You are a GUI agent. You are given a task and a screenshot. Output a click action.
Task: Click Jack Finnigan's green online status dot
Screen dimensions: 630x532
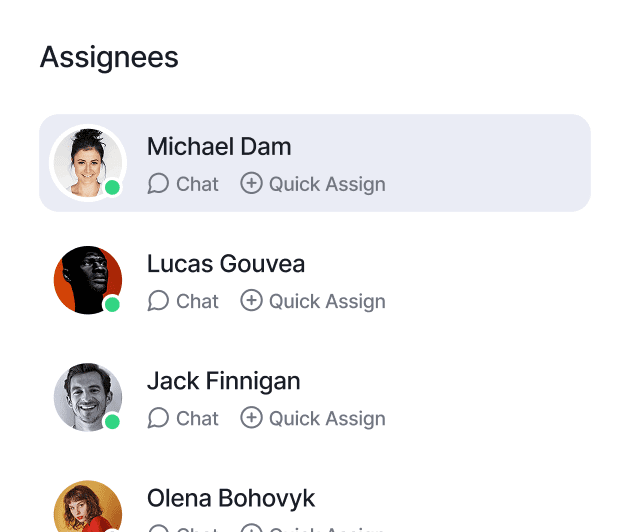pyautogui.click(x=113, y=421)
